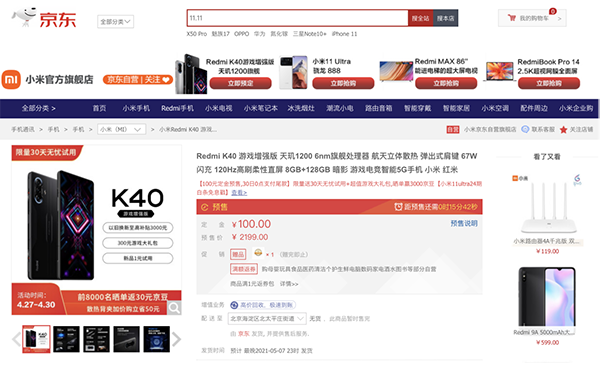Image resolution: width=600 pixels, height=365 pixels.
Task: Click the 赠品 gift item icon
Action: pos(258,253)
